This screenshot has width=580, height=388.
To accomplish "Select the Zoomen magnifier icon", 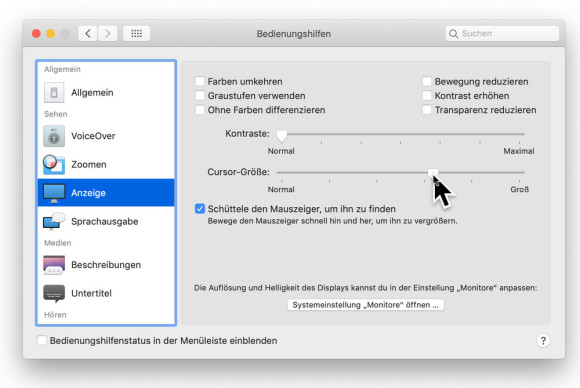I will pyautogui.click(x=54, y=165).
